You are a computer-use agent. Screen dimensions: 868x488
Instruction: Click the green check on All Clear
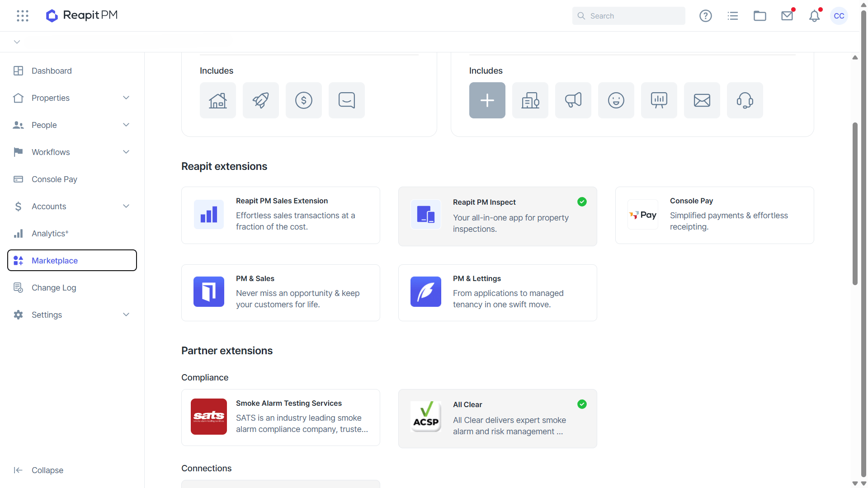(x=582, y=404)
